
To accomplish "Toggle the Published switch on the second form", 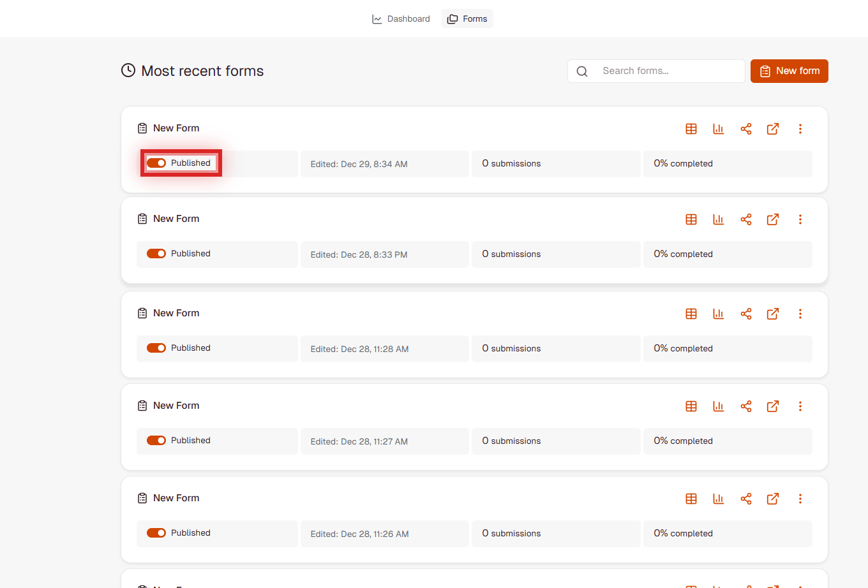I will tap(156, 253).
